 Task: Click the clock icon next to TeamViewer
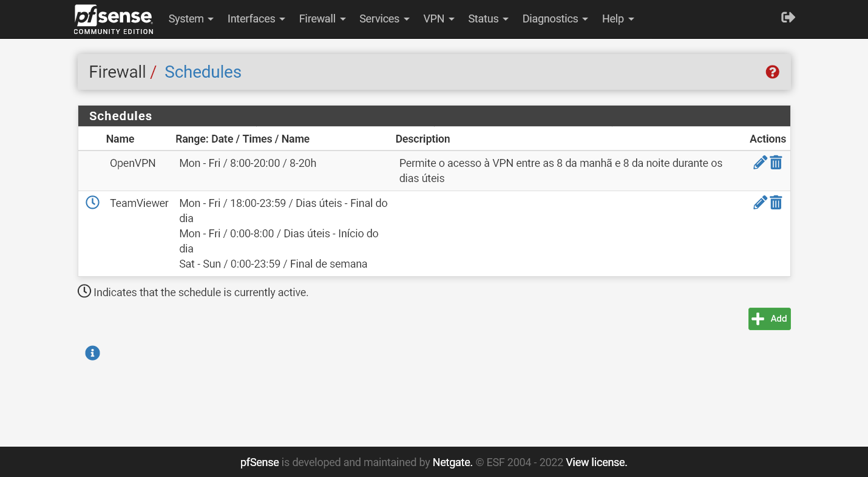pos(92,202)
